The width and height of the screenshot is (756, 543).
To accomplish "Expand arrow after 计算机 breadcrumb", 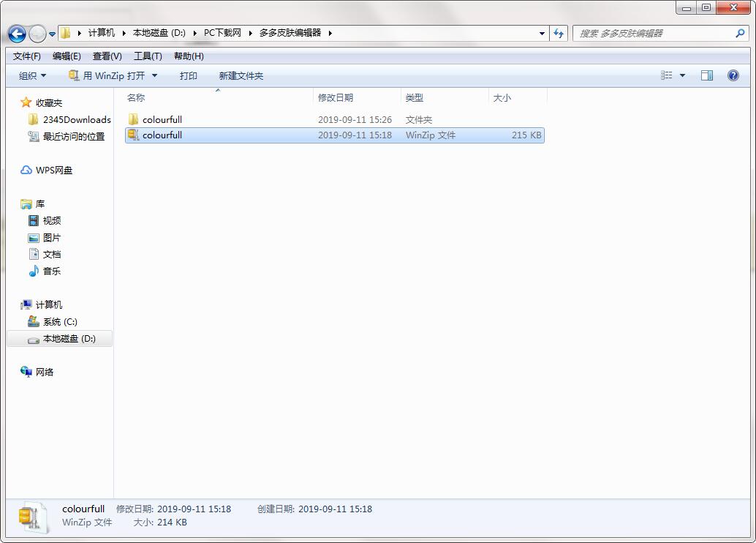I will [124, 34].
